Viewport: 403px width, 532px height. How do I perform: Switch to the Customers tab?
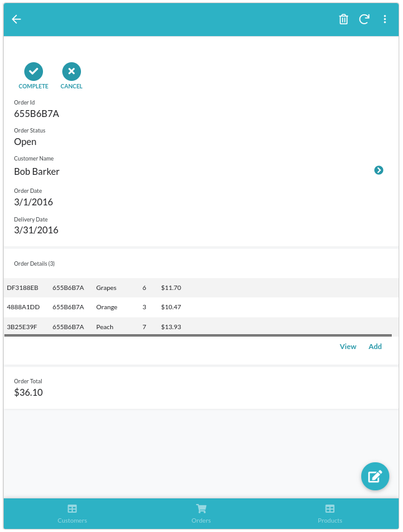click(x=72, y=513)
